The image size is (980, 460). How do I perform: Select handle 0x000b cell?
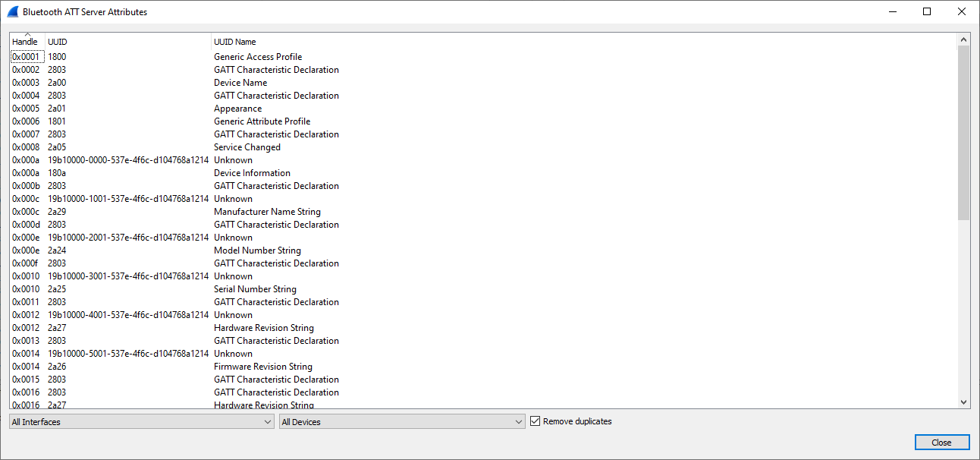point(26,186)
